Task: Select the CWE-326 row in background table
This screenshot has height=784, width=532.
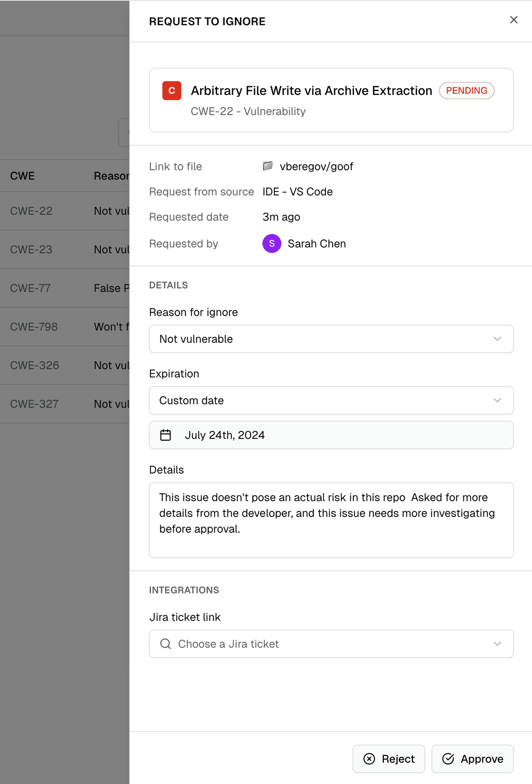Action: coord(65,366)
